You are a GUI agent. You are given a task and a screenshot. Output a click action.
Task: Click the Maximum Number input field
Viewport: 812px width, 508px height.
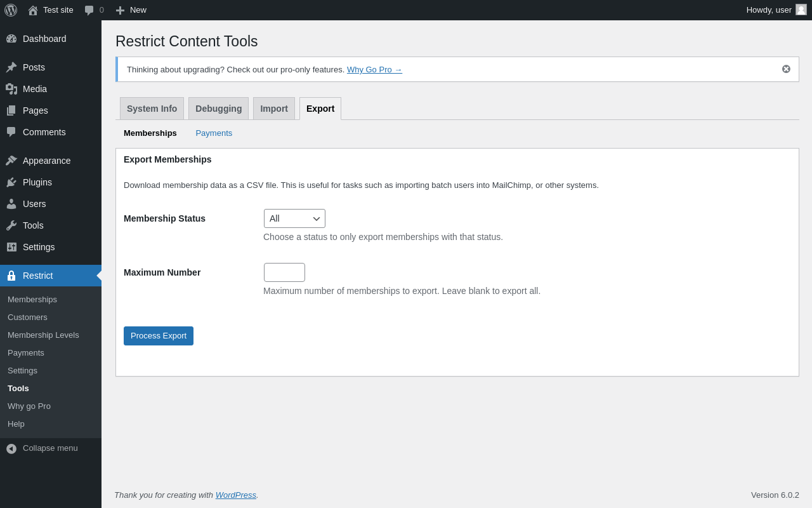(x=284, y=272)
